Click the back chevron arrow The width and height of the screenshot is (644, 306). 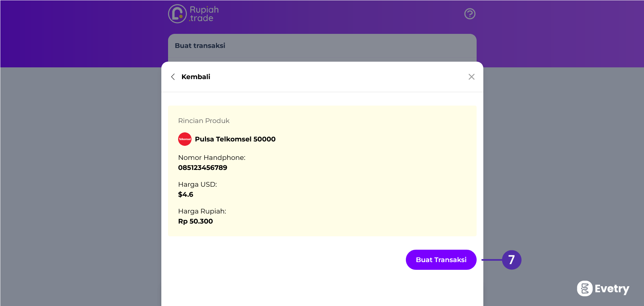(173, 77)
